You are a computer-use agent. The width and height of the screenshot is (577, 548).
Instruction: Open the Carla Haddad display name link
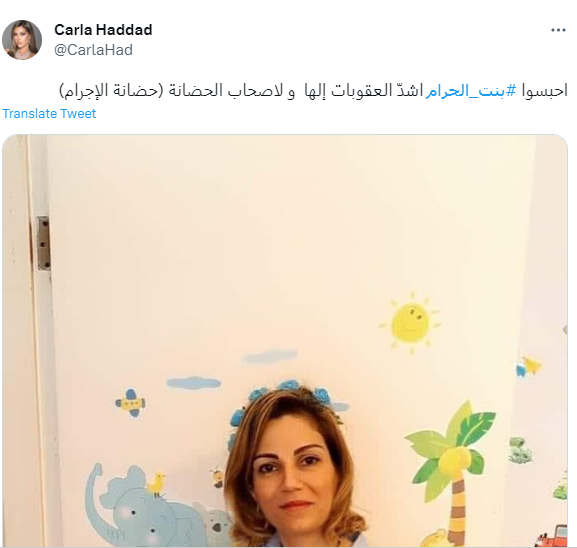[x=103, y=30]
